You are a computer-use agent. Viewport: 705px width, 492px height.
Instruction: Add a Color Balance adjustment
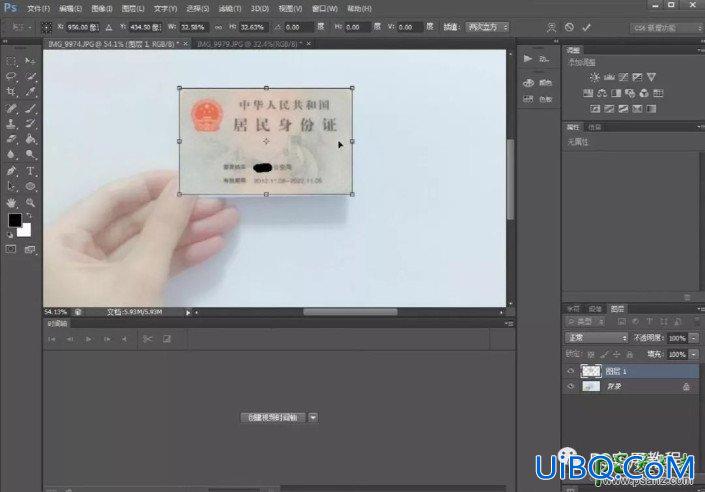tap(602, 93)
